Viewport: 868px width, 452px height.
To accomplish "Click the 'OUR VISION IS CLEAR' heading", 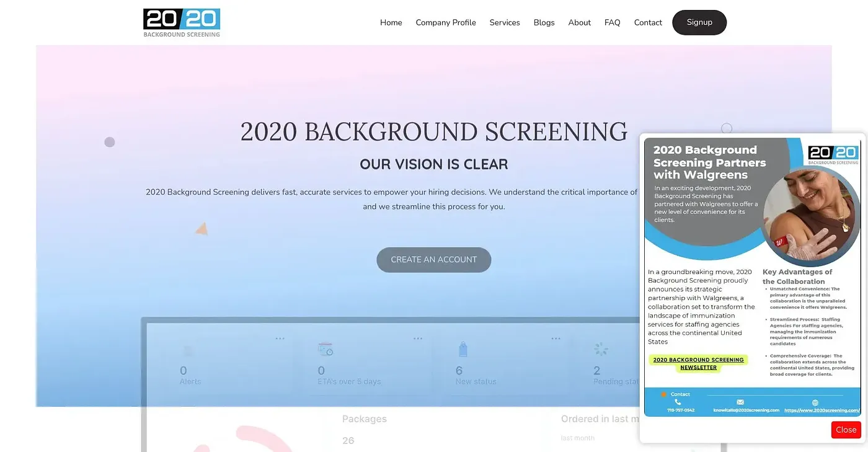I will click(434, 164).
